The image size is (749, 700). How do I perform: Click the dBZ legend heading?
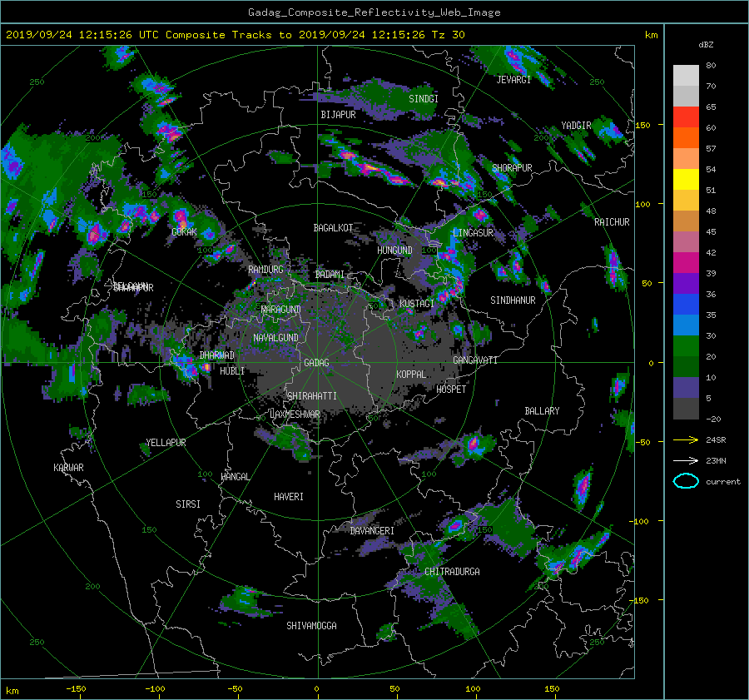pos(706,45)
